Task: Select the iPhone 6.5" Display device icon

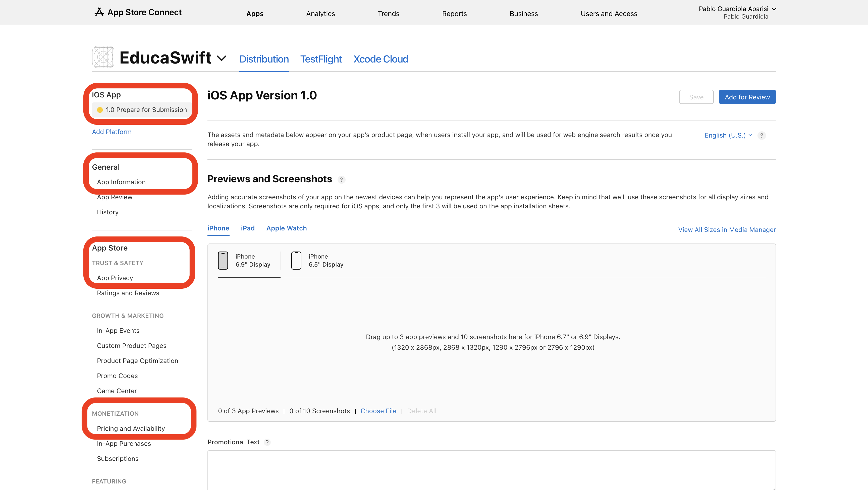Action: tap(296, 260)
